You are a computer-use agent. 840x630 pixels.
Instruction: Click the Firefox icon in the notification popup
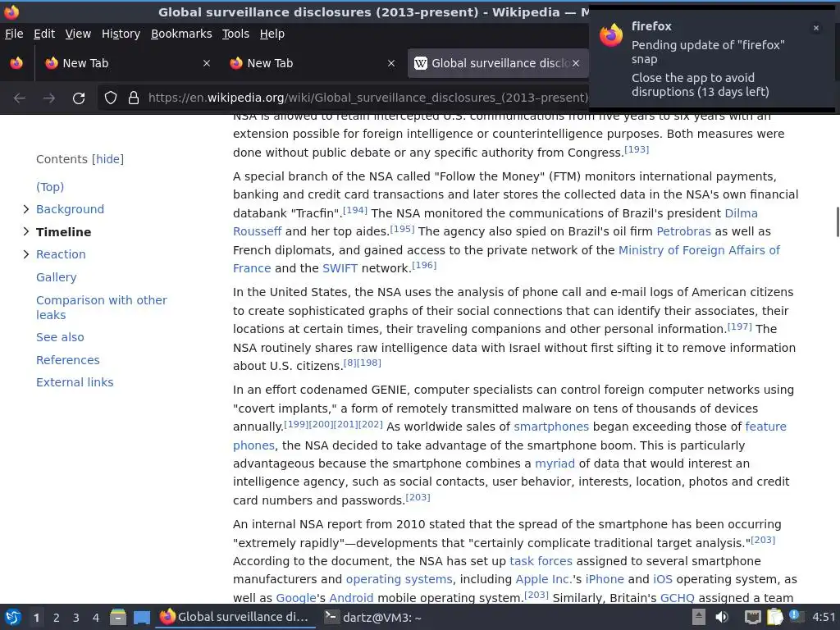pos(611,35)
